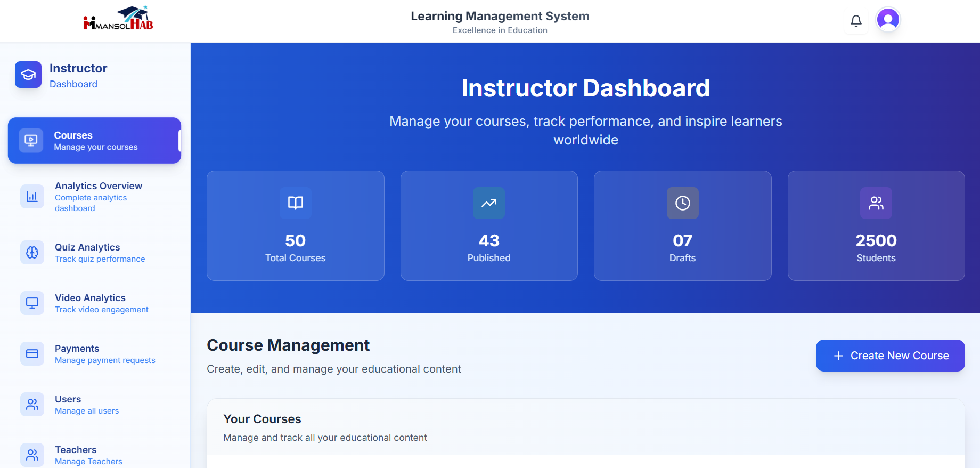980x468 pixels.
Task: Select the Courses menu item
Action: point(95,141)
